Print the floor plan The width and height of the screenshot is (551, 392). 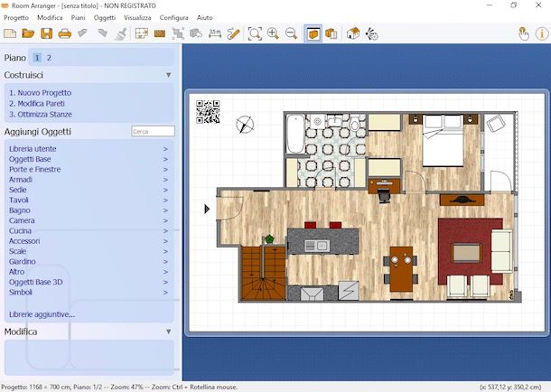point(65,33)
